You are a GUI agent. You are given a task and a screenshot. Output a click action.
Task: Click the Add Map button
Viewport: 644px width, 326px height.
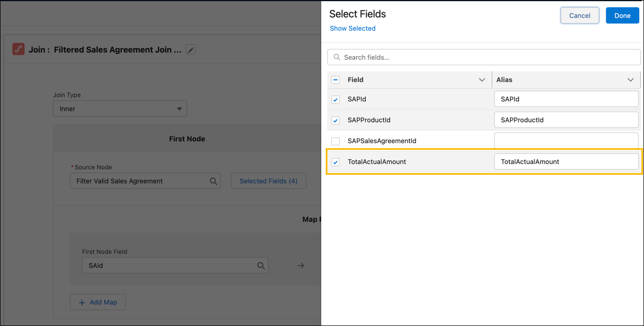(x=97, y=302)
